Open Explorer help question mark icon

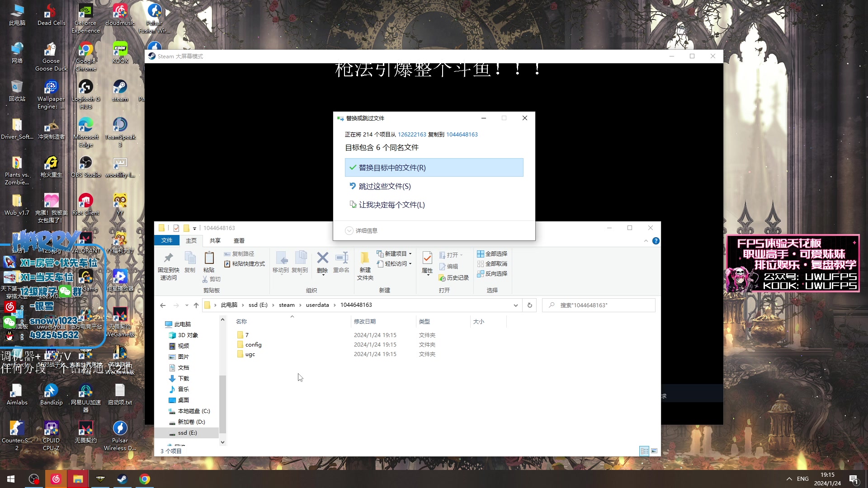coord(656,241)
